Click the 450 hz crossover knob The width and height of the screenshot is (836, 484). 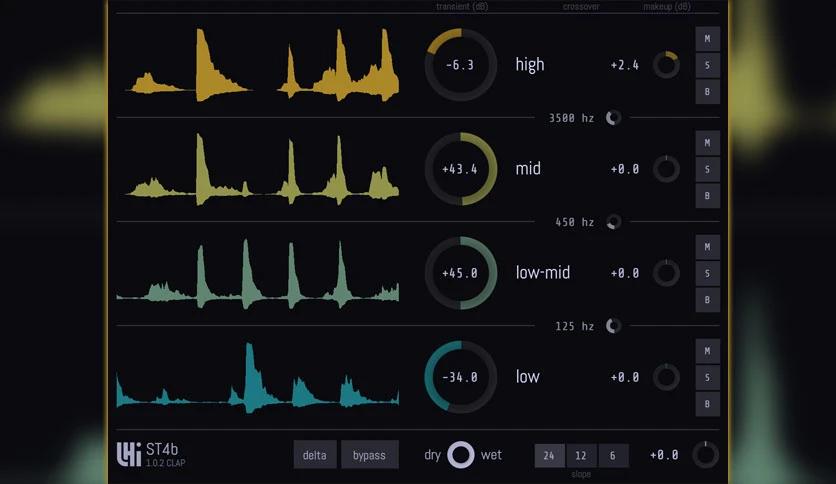coord(614,222)
